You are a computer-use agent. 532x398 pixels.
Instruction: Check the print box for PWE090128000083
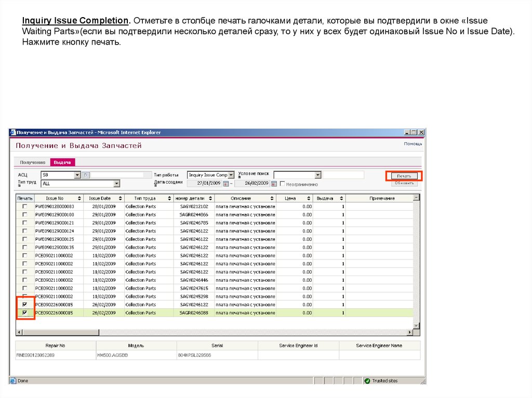click(24, 207)
